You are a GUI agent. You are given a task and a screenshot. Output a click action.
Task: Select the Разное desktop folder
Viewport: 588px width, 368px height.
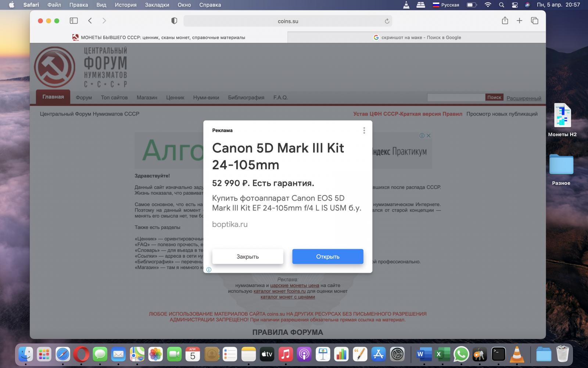point(561,169)
